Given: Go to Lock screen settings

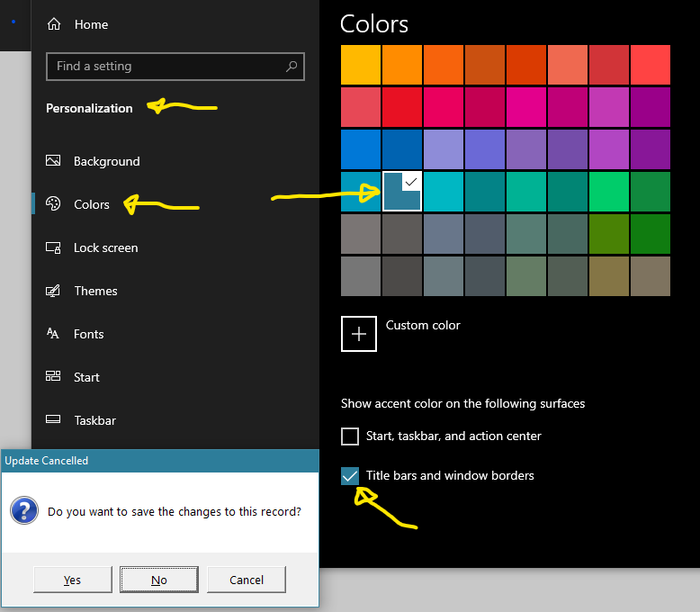Looking at the screenshot, I should click(x=105, y=247).
